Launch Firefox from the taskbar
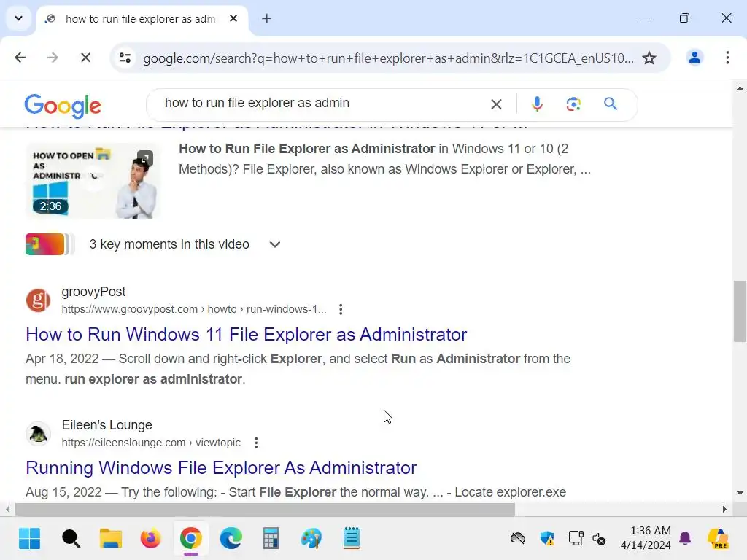 [150, 539]
